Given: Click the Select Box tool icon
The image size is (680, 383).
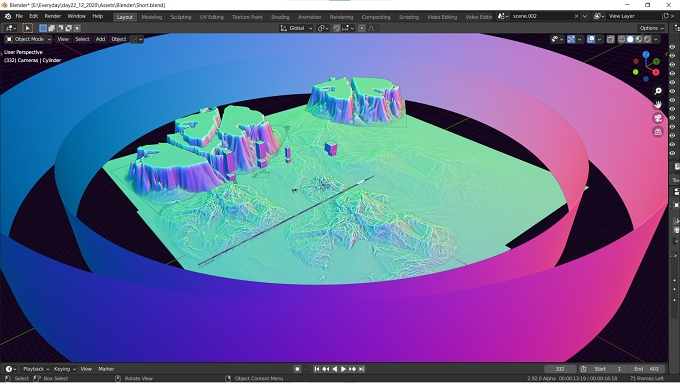Looking at the screenshot, I should coord(27,28).
